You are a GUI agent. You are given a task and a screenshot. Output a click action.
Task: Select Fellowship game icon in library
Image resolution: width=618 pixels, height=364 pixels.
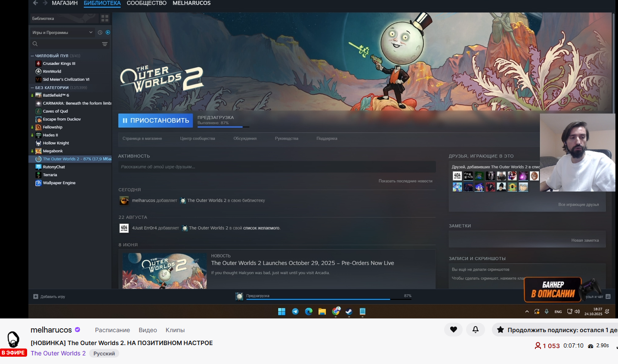38,127
